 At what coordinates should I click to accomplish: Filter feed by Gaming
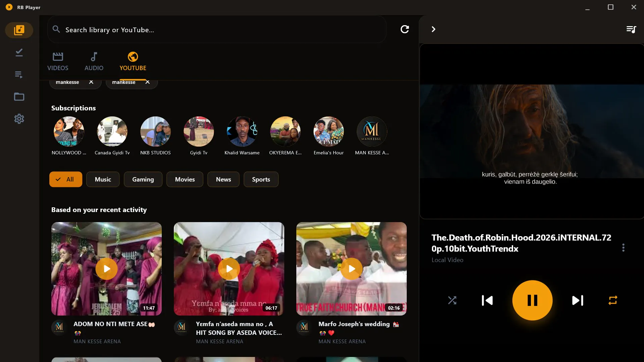point(143,179)
